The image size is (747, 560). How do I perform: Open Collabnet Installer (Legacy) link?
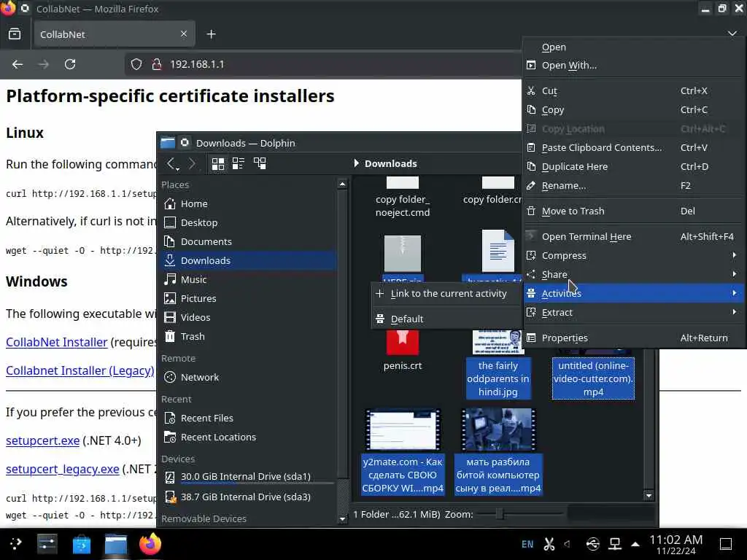tap(80, 371)
